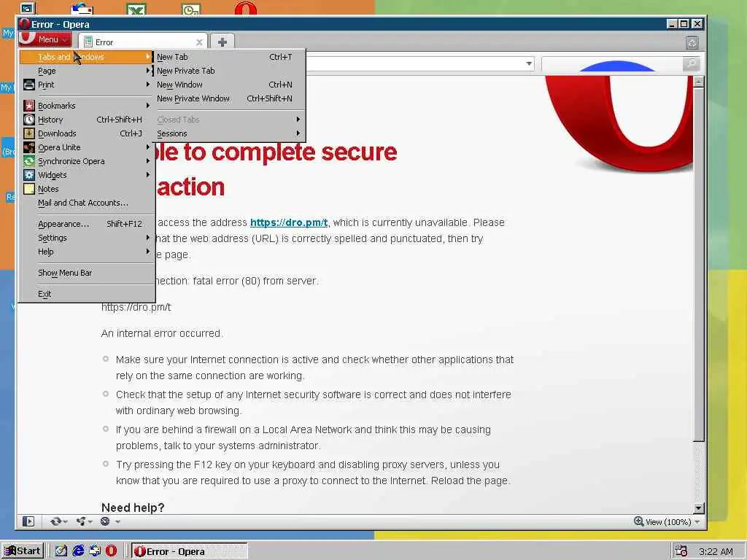Viewport: 747px width, 560px height.
Task: Click the Print printer icon
Action: coord(29,85)
